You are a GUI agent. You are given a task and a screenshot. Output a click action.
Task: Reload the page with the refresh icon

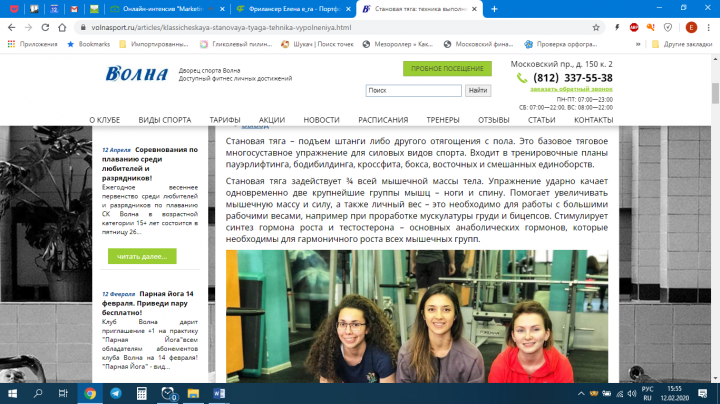click(x=45, y=28)
